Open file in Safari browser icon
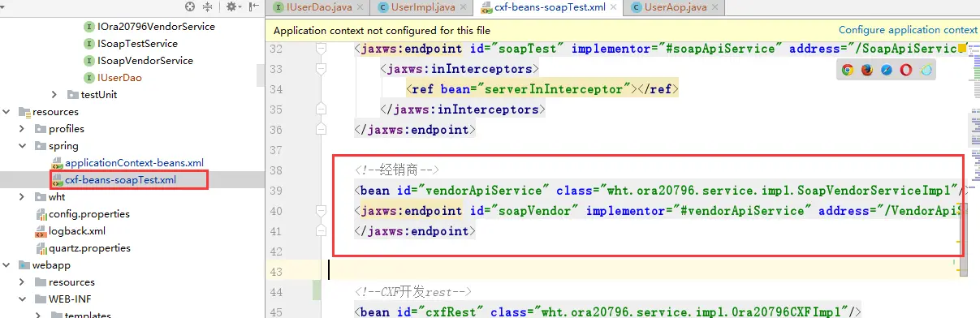The height and width of the screenshot is (318, 980). point(886,70)
